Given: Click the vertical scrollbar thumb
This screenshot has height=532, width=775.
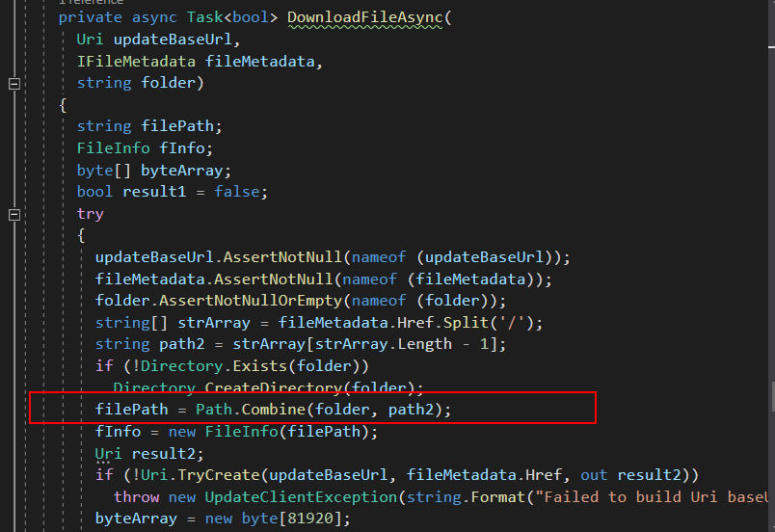Looking at the screenshot, I should (772, 396).
